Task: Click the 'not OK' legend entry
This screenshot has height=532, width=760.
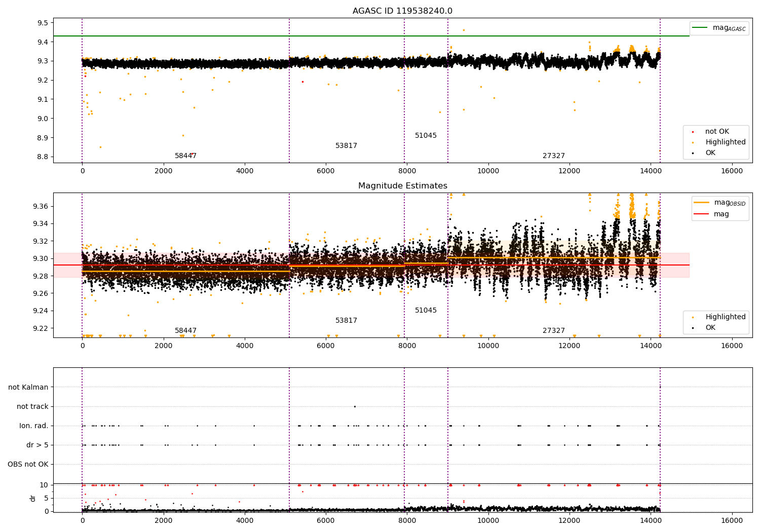Action: tap(717, 132)
